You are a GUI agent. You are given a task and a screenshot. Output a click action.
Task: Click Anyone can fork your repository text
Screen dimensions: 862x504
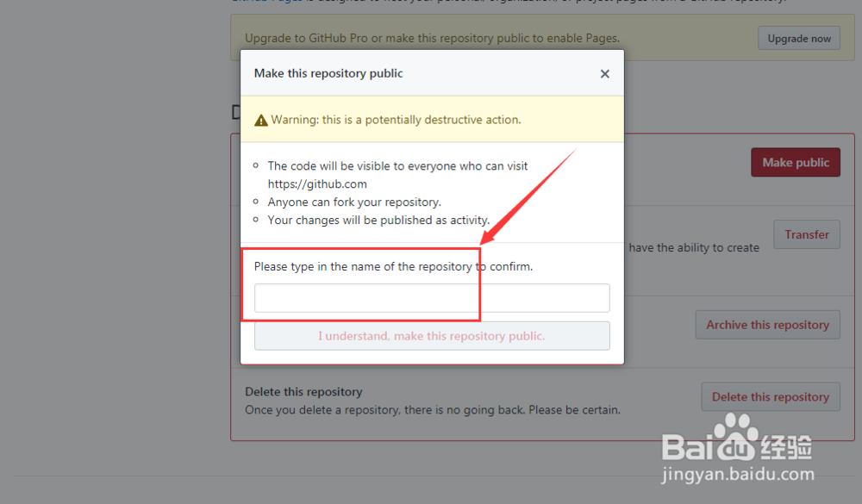(354, 202)
